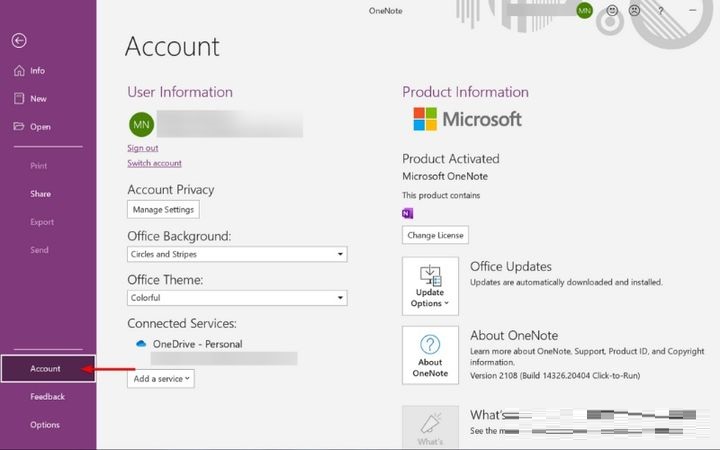This screenshot has width=720, height=450.
Task: Click the Office Updates heading
Action: (511, 267)
